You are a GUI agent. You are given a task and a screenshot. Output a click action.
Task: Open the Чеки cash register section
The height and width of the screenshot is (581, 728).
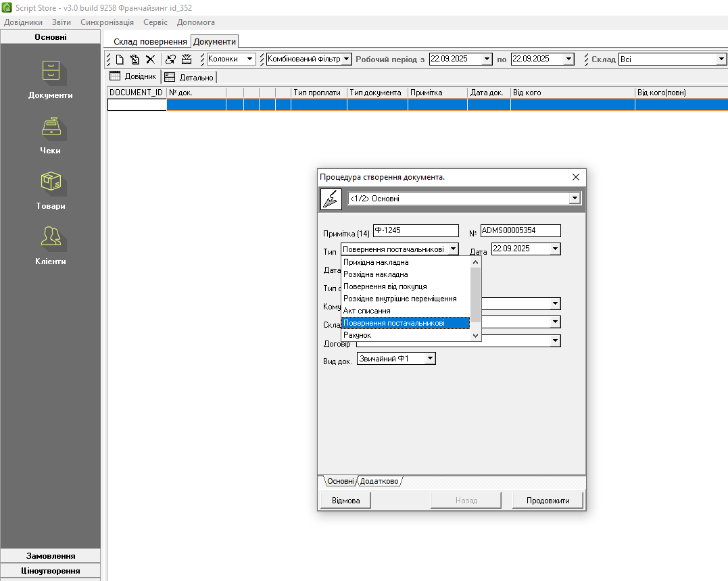[x=50, y=134]
